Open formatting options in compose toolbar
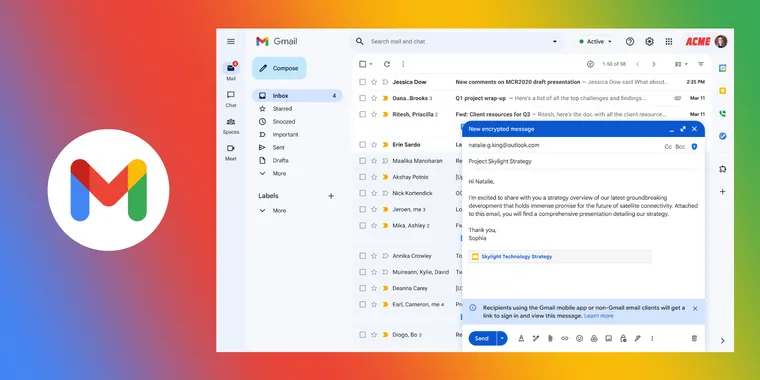Screen dimensions: 760x380 click(521, 338)
